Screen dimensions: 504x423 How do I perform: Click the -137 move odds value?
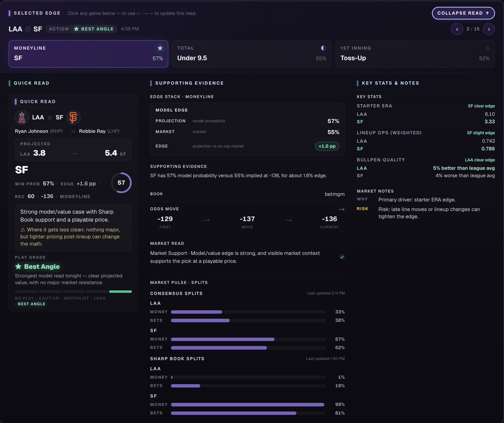click(247, 219)
